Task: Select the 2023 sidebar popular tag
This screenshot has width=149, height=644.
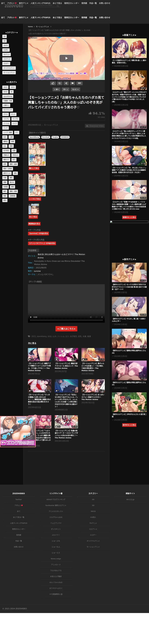Action: pyautogui.click(x=5, y=91)
